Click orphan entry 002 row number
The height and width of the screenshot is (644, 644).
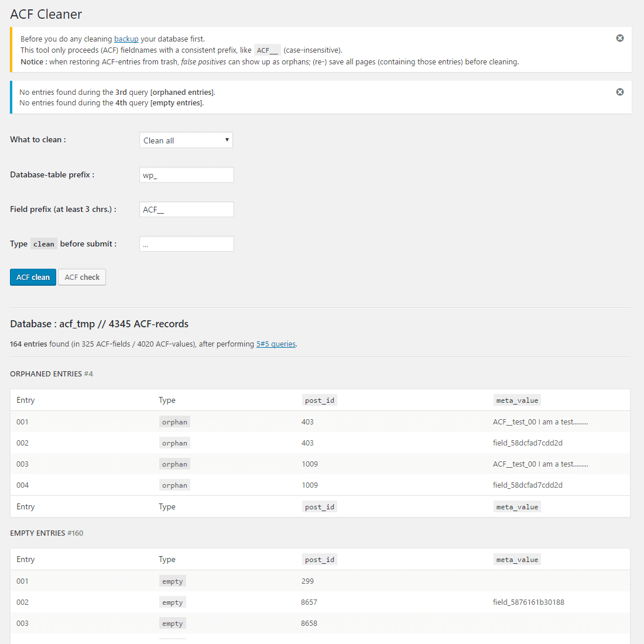pyautogui.click(x=23, y=443)
